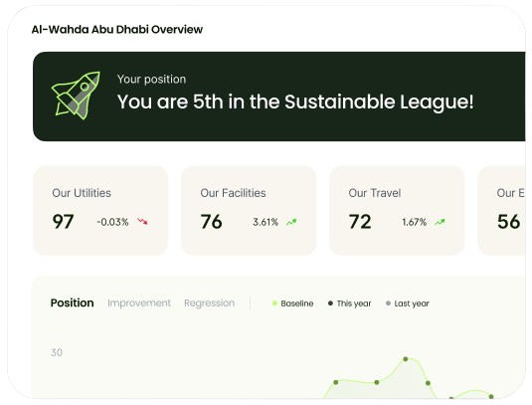Click the Sustainable League position banner headline
Viewport: 532px width, 405px height.
point(295,101)
